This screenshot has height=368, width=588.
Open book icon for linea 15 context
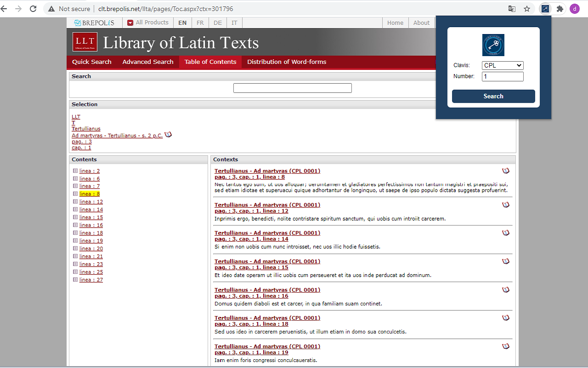click(506, 261)
